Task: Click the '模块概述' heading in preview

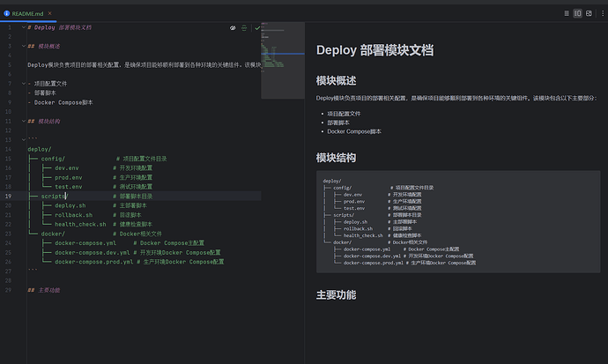Action: click(x=337, y=80)
